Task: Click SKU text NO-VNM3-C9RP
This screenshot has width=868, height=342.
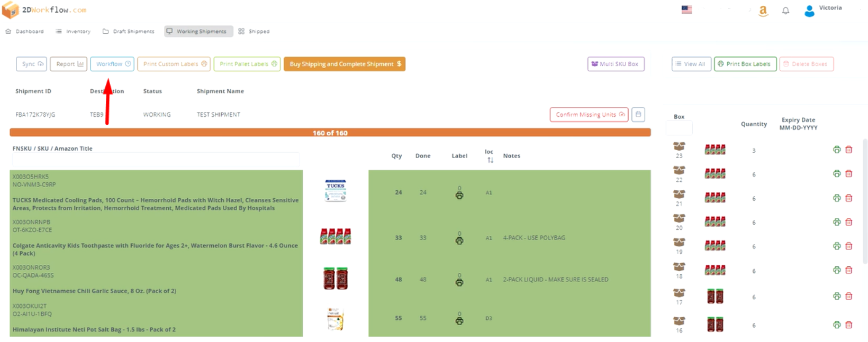Action: pos(34,184)
